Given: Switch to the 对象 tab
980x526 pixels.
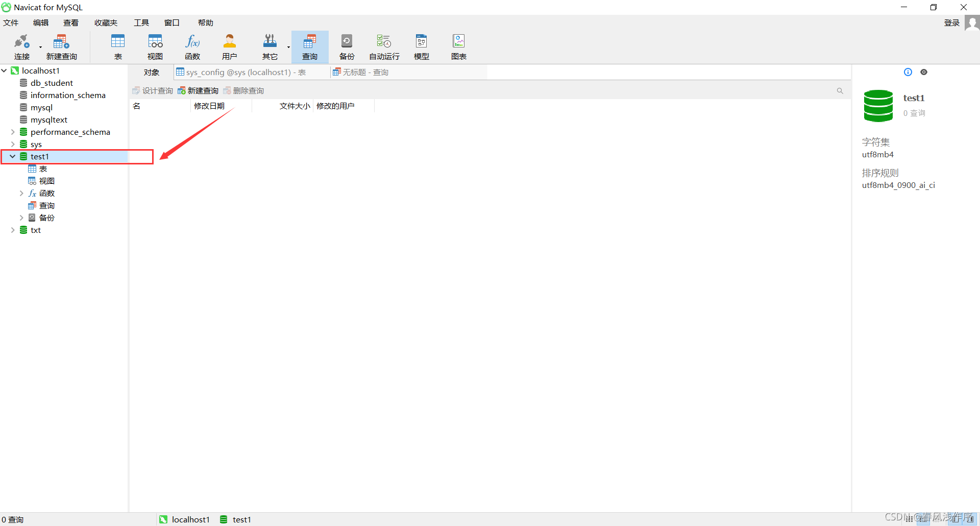Looking at the screenshot, I should tap(152, 73).
